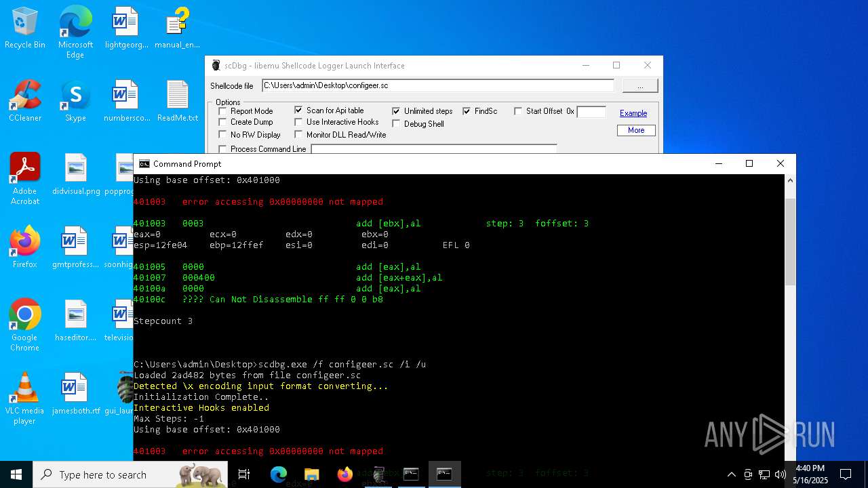Enable Start Offset checkbox

click(518, 111)
